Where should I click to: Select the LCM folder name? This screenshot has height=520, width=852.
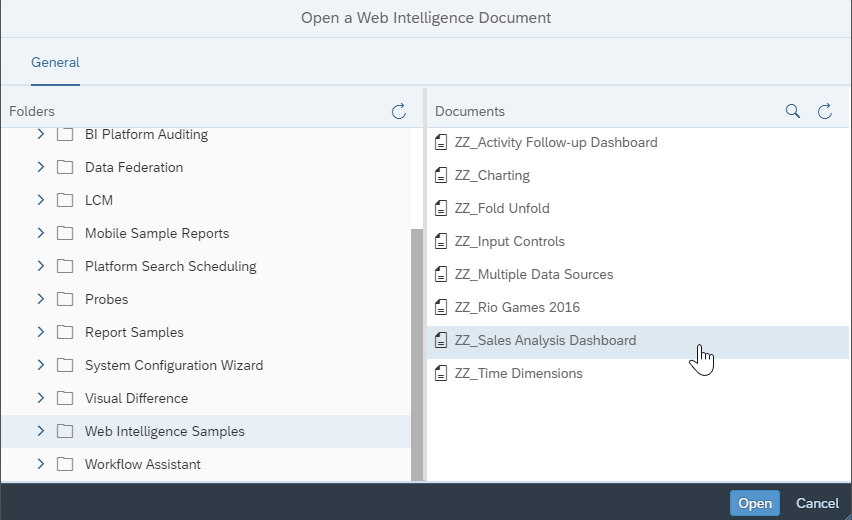(99, 201)
